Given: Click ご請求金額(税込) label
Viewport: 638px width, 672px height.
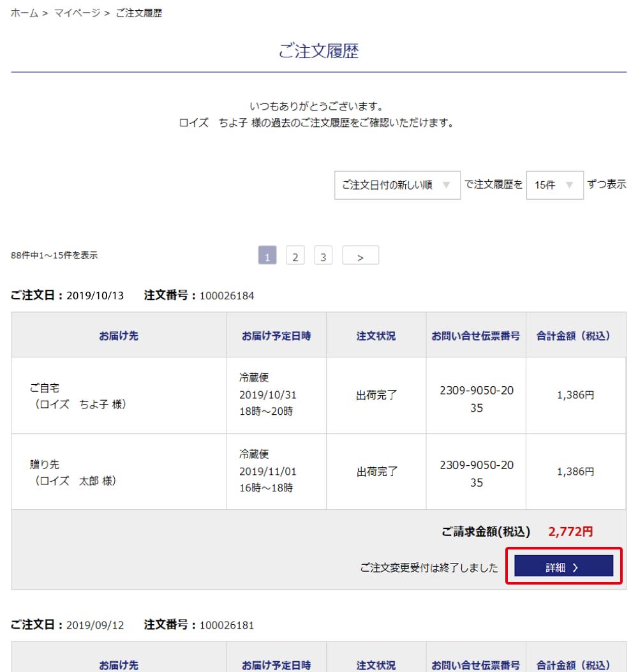Looking at the screenshot, I should [486, 532].
